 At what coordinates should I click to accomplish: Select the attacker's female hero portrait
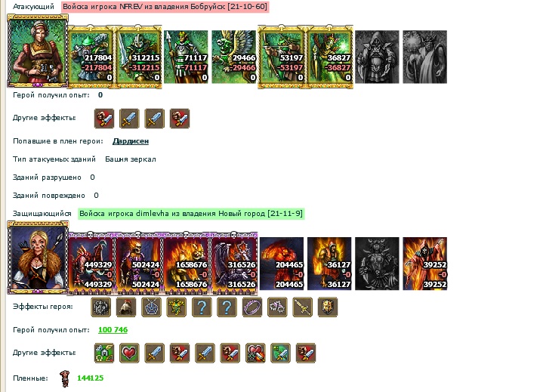coord(38,51)
